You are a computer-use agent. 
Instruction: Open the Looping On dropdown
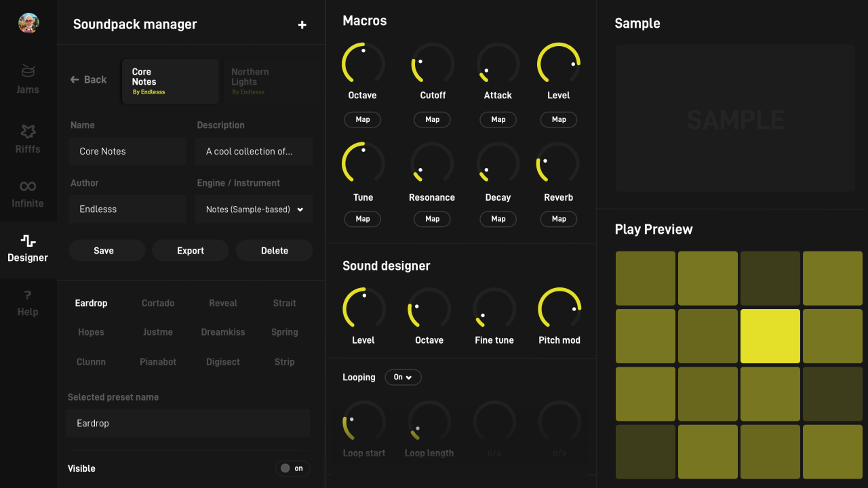(403, 378)
